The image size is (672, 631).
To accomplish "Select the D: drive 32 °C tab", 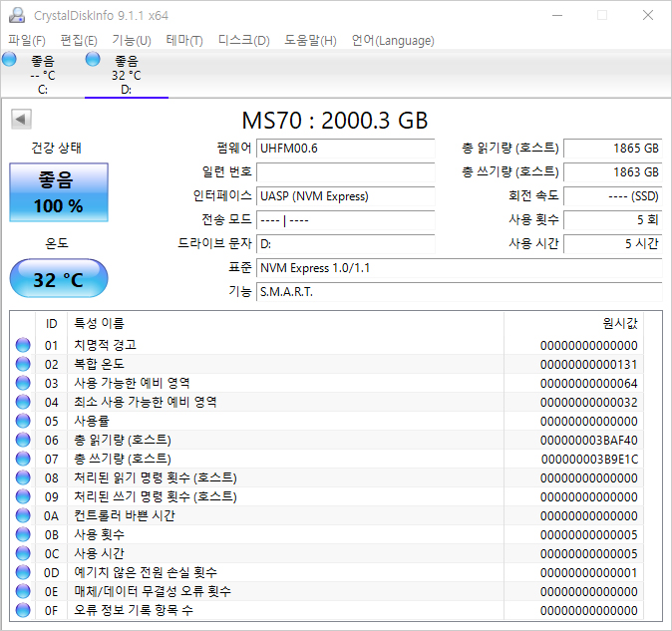I will [127, 75].
